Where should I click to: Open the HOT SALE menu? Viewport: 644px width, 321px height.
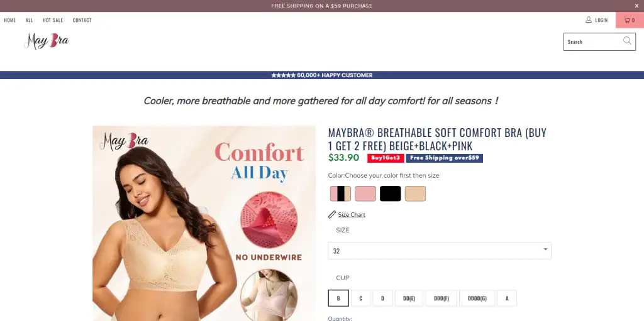53,20
